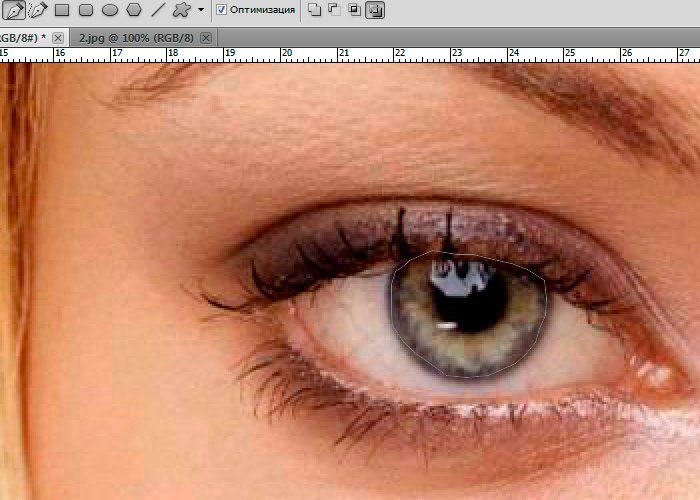Enable Intersect path areas mode
The width and height of the screenshot is (700, 500).
click(x=354, y=10)
